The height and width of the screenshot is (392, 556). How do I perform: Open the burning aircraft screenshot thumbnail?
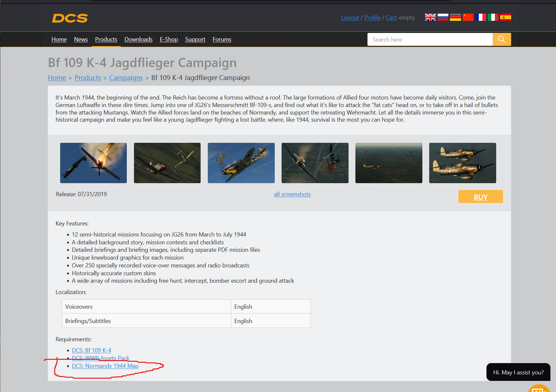pos(93,163)
